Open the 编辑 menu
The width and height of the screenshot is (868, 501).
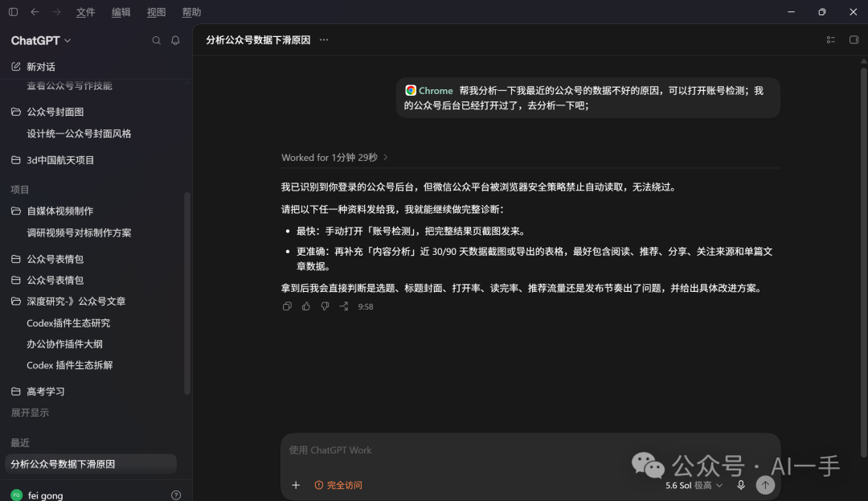(121, 12)
